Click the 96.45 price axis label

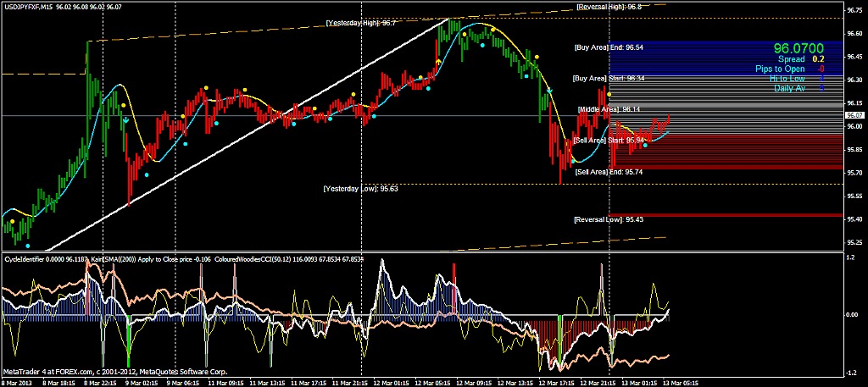point(854,57)
